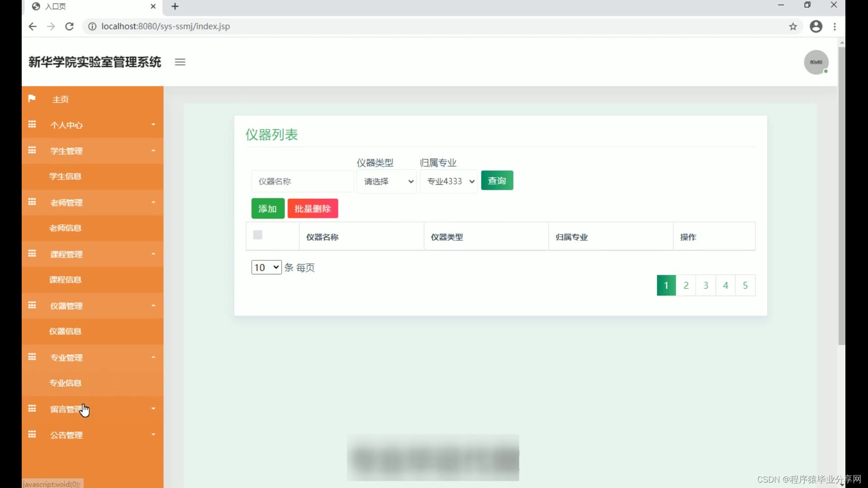Click the hamburger menu toggle icon
Viewport: 868px width, 488px height.
tap(180, 62)
